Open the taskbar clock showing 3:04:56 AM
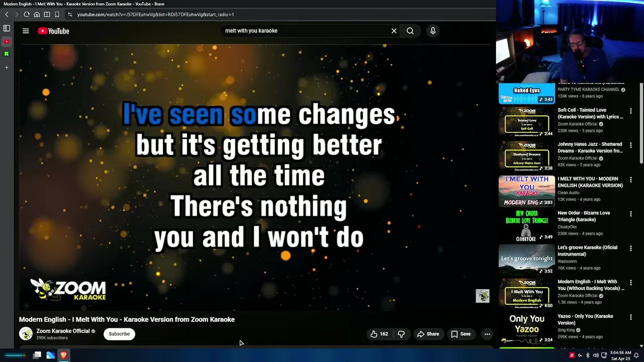Viewport: 644px width, 362px height. point(621,355)
